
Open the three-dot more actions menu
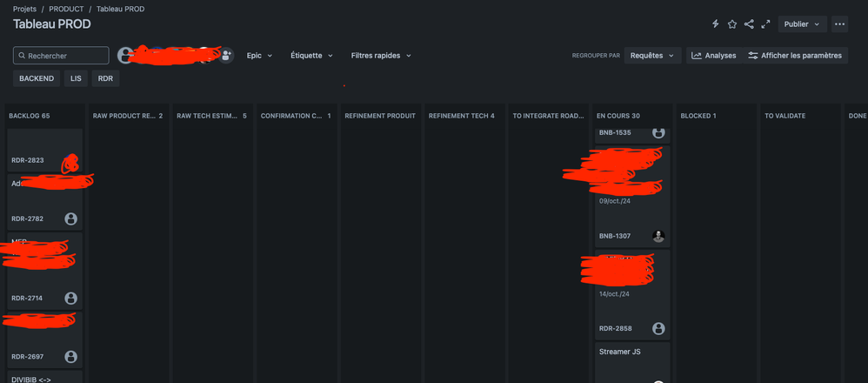[x=840, y=24]
